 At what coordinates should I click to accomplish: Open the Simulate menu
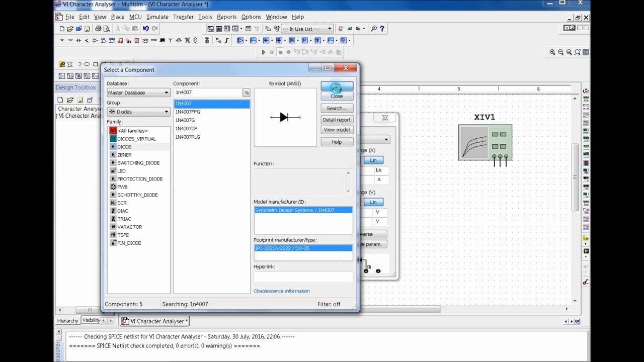[x=157, y=17]
